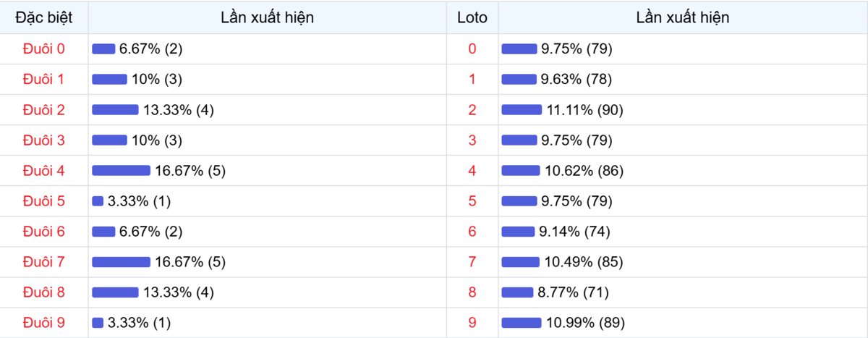Select 'Đuôi 9' in the table
Image resolution: width=868 pixels, height=338 pixels.
[44, 323]
